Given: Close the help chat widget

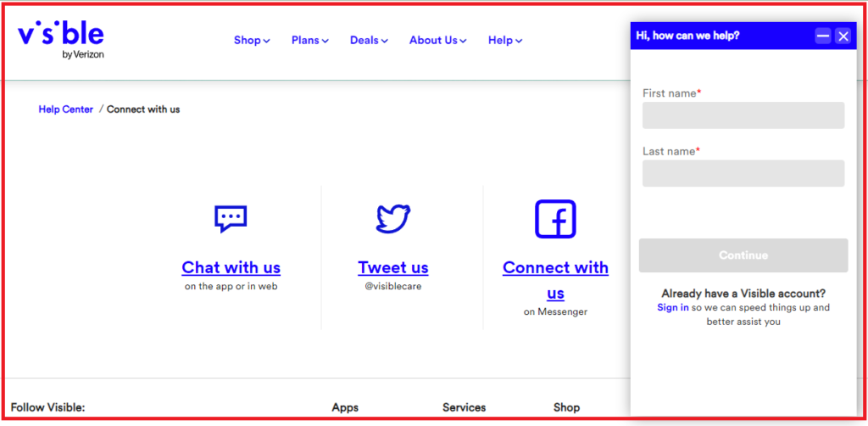Looking at the screenshot, I should (x=843, y=36).
